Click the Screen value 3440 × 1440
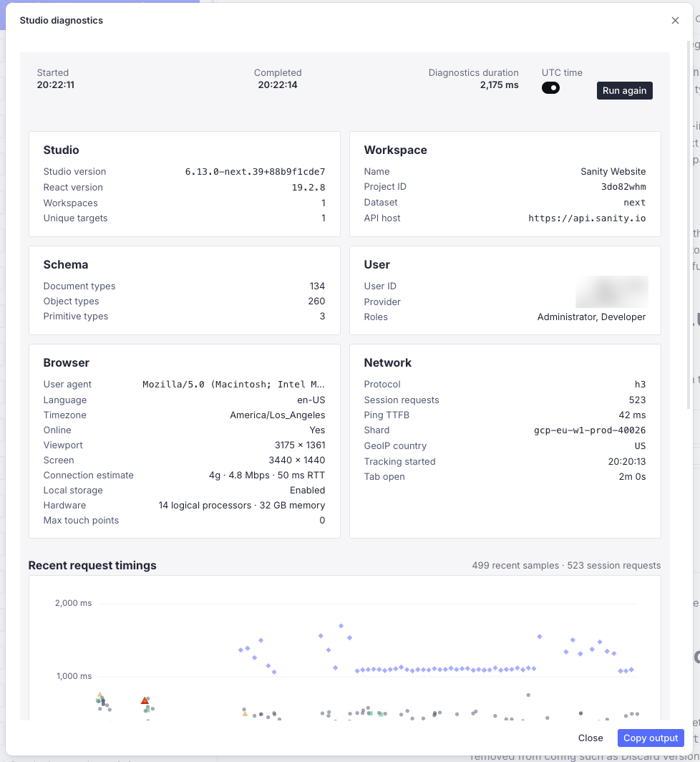Screen dimensions: 700x762 pyautogui.click(x=297, y=460)
